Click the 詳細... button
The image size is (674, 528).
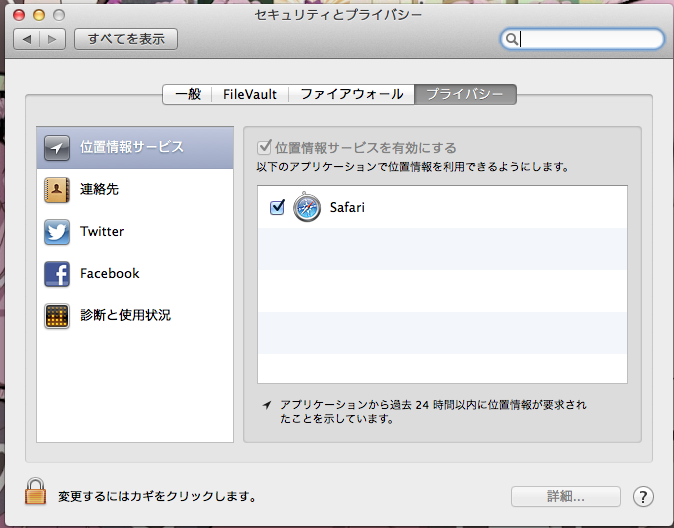(x=565, y=497)
